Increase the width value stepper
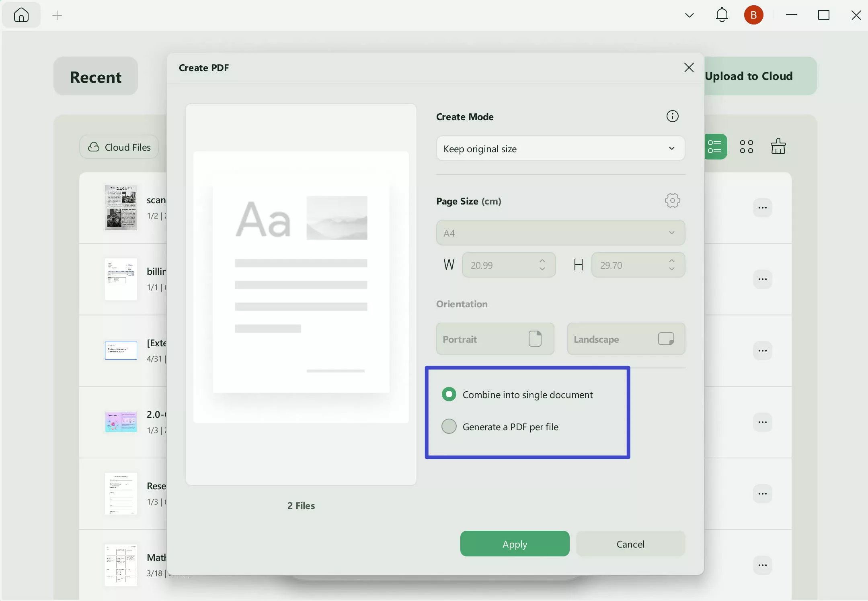Viewport: 868px width, 601px height. pos(542,261)
